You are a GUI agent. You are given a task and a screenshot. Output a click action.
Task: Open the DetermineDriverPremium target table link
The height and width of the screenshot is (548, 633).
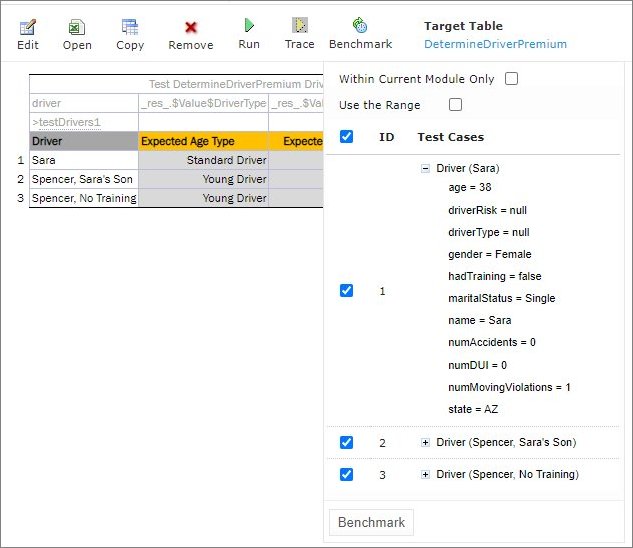495,45
